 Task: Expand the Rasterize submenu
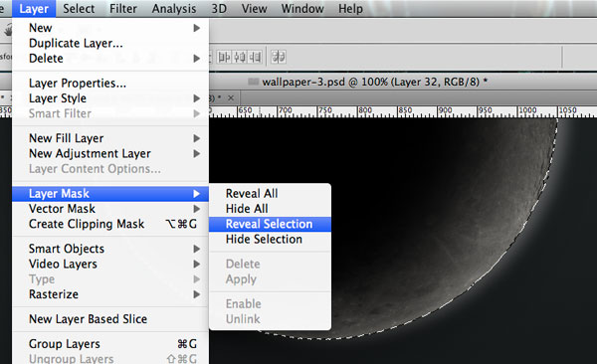coord(110,294)
